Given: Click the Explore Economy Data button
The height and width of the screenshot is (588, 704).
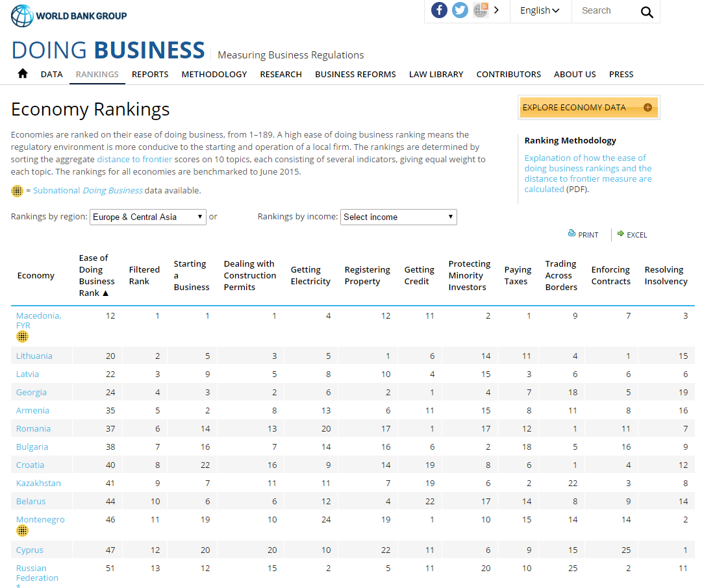Looking at the screenshot, I should tap(588, 108).
